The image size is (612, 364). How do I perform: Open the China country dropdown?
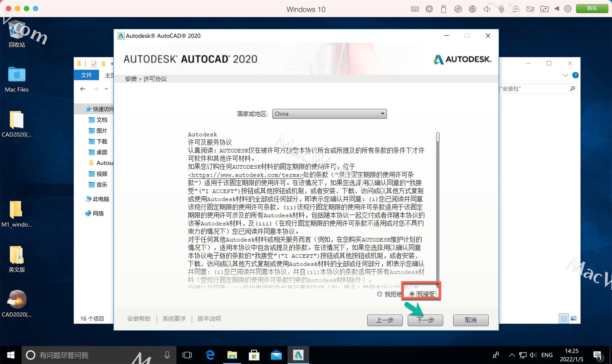click(329, 114)
